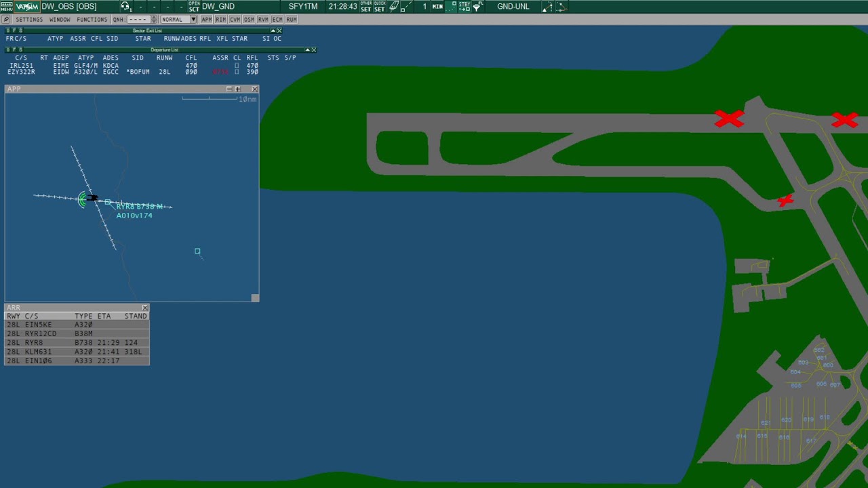This screenshot has height=488, width=868.
Task: Toggle the RUM toolbar button
Action: 292,20
